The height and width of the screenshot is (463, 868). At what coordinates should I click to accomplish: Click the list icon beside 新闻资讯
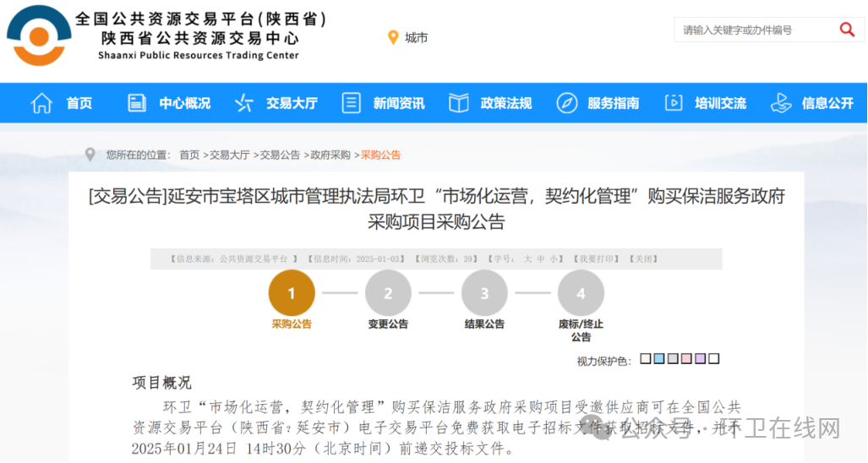351,103
